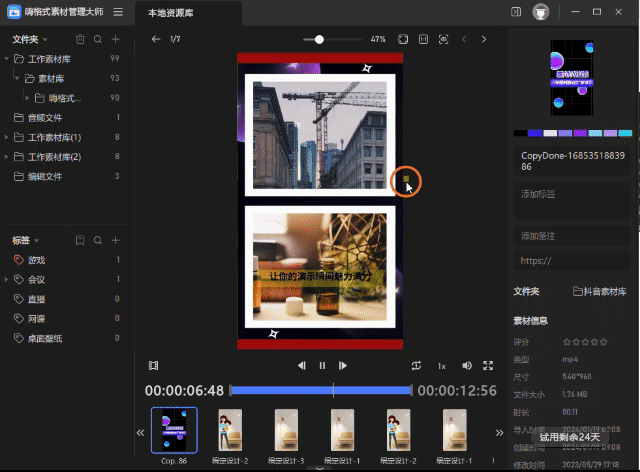This screenshot has height=472, width=640.
Task: Toggle loop playback
Action: 416,365
